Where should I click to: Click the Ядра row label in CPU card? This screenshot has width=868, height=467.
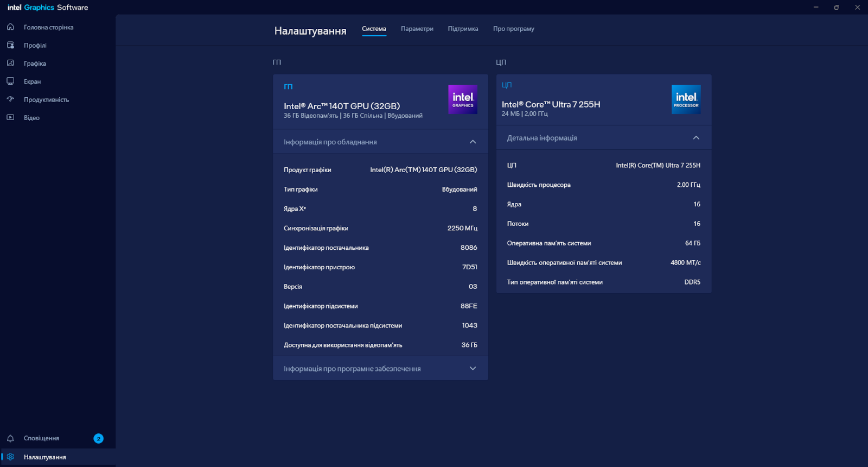pyautogui.click(x=514, y=204)
